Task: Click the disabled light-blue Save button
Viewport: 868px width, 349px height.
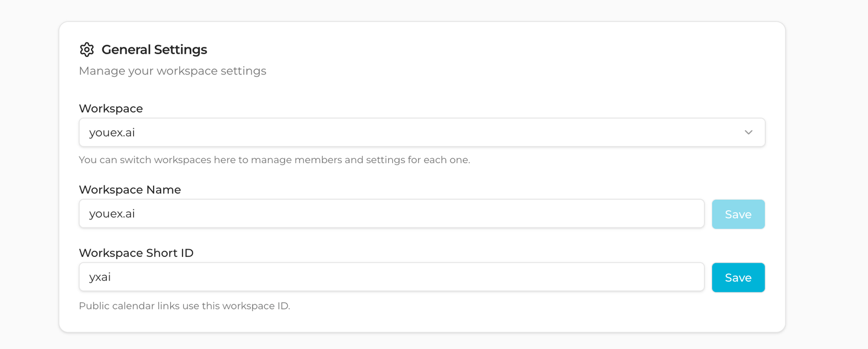Action: pyautogui.click(x=738, y=214)
